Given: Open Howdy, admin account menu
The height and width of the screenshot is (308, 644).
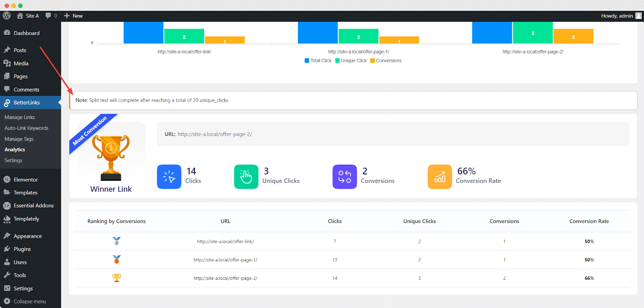Looking at the screenshot, I should (620, 16).
